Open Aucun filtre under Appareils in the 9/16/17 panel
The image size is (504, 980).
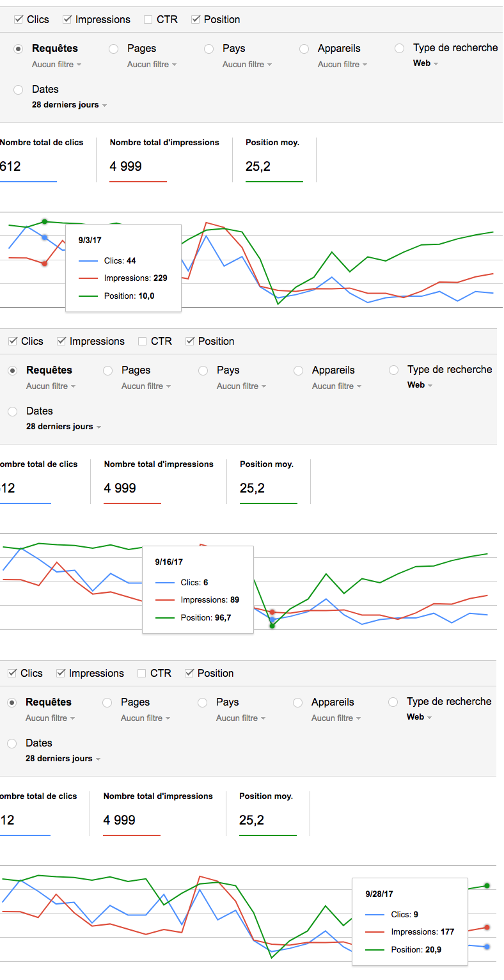tap(337, 386)
